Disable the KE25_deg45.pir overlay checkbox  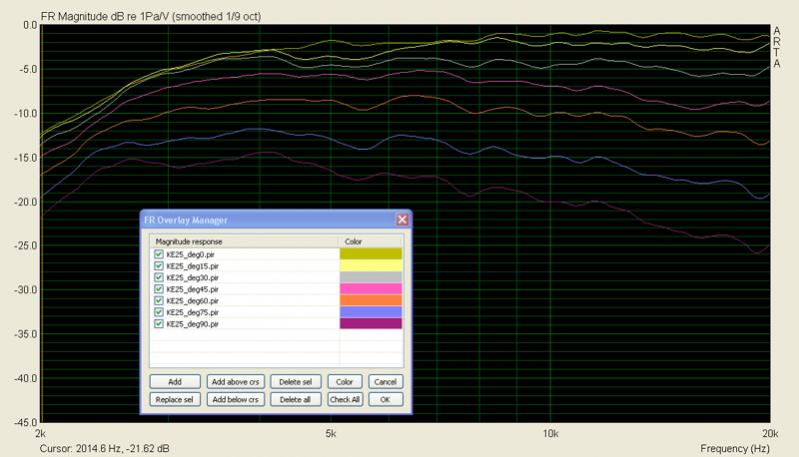point(159,289)
